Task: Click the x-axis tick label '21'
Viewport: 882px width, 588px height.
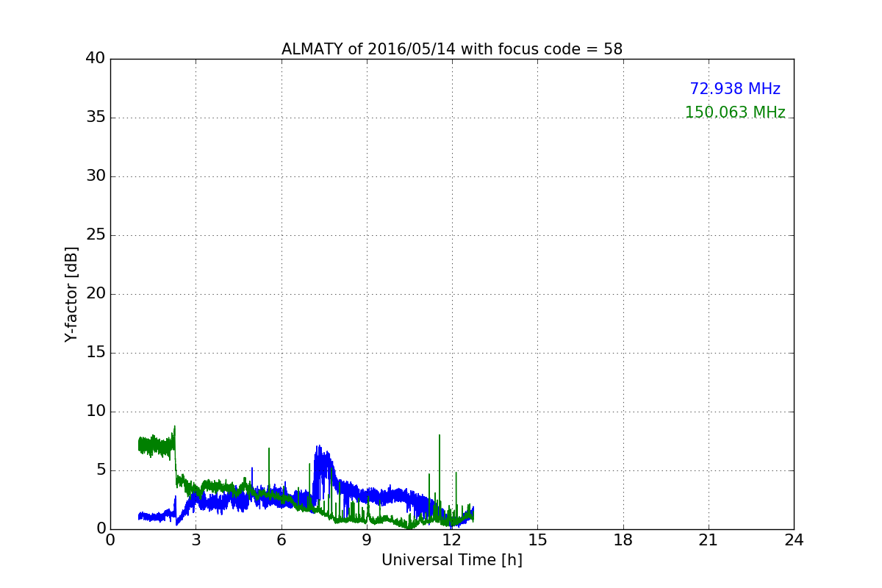Action: (x=709, y=539)
